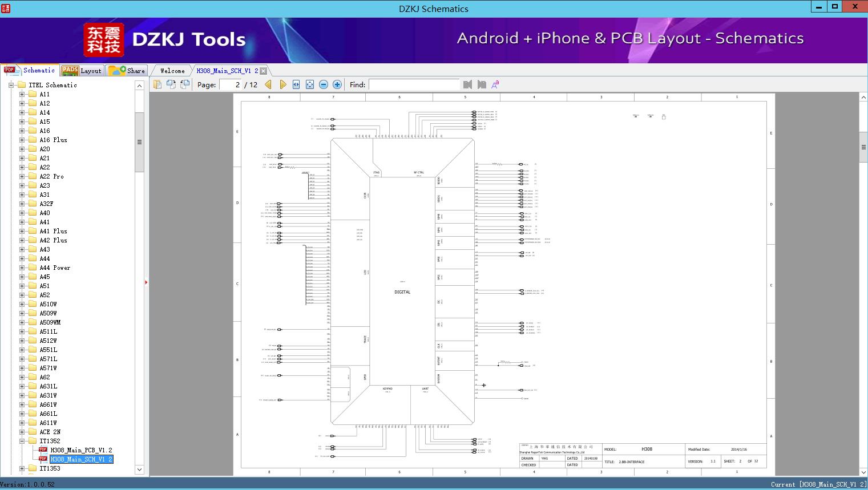Select the A23 tree item
868x490 pixels.
45,185
